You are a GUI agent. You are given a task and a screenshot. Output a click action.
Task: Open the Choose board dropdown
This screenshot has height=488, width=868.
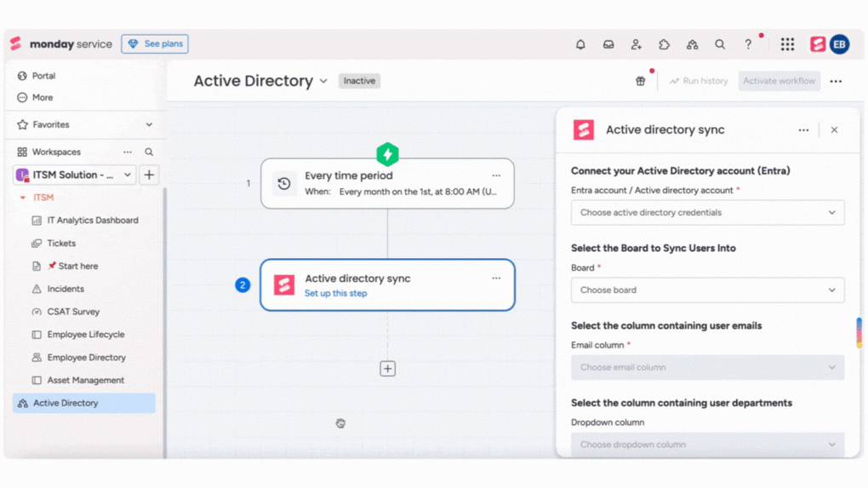pos(707,290)
